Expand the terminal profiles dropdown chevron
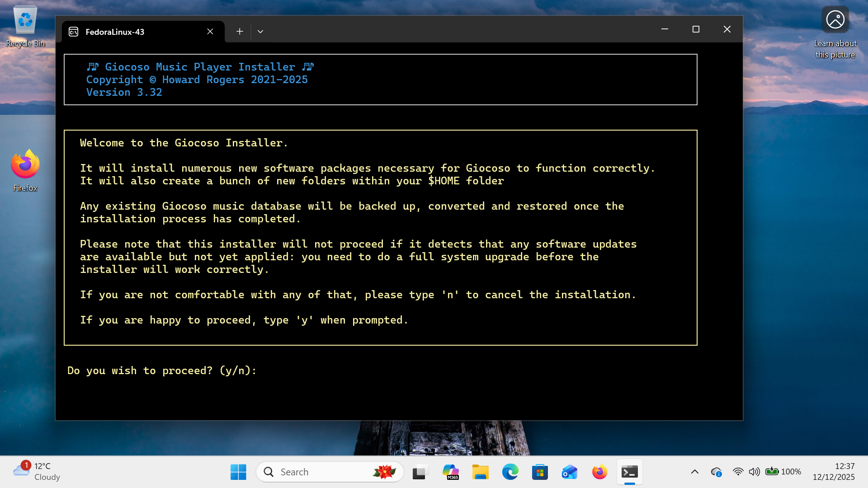 [260, 32]
